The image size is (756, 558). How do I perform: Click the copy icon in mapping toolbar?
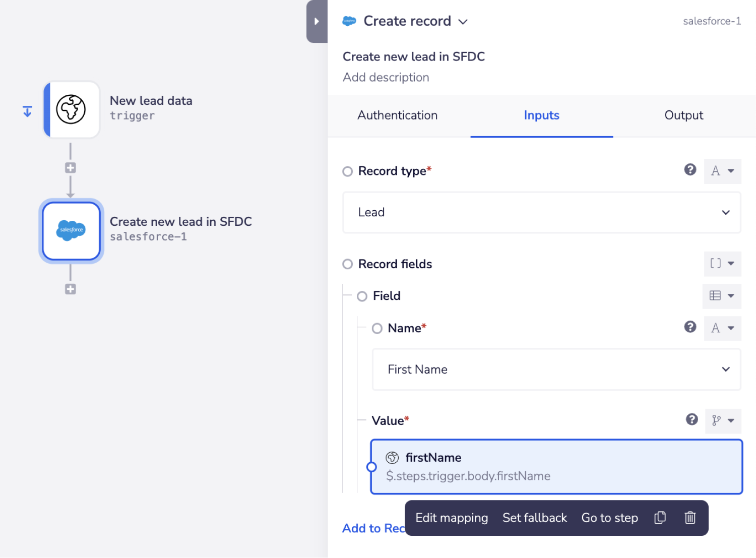pos(660,518)
